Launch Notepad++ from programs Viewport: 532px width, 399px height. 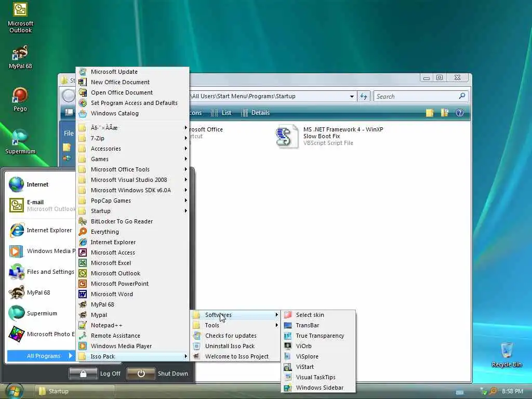(132, 325)
